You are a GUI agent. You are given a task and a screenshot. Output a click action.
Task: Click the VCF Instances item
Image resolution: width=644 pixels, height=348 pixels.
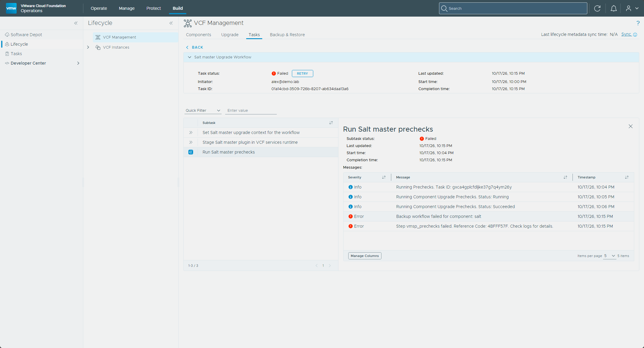(116, 47)
